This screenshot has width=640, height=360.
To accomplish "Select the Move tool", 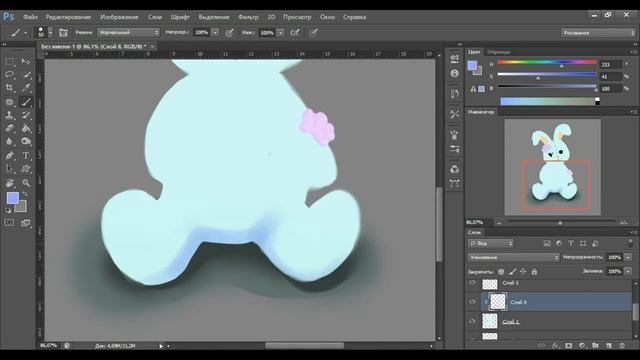I will [x=26, y=62].
